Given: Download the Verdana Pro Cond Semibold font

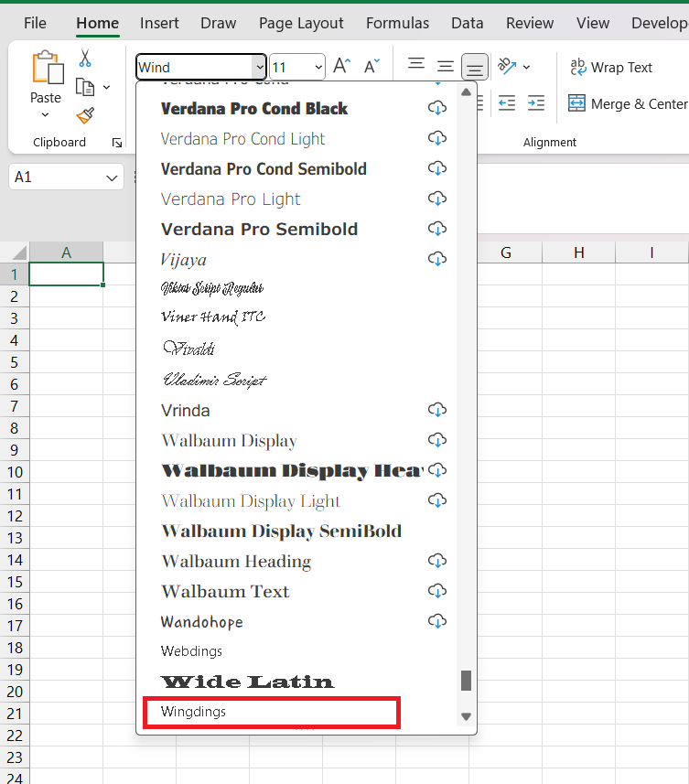Looking at the screenshot, I should click(x=437, y=168).
